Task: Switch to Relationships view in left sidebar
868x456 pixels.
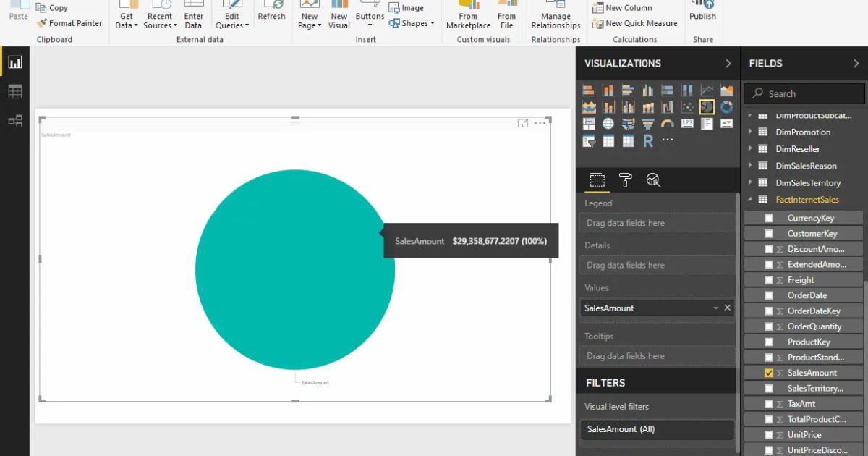Action: (16, 121)
